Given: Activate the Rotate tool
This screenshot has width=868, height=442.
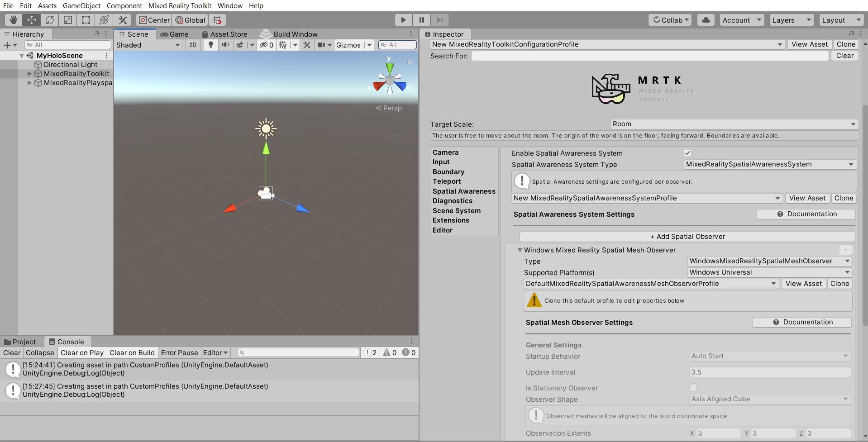Looking at the screenshot, I should pos(49,20).
